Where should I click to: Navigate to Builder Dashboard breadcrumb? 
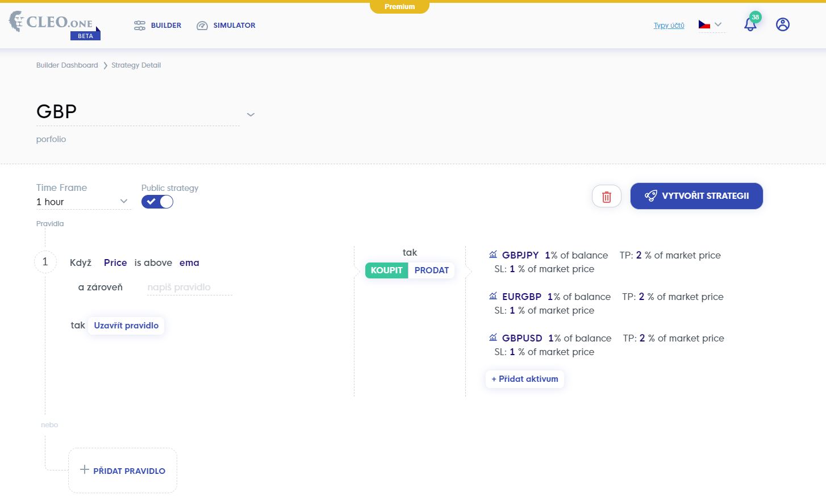(x=67, y=65)
